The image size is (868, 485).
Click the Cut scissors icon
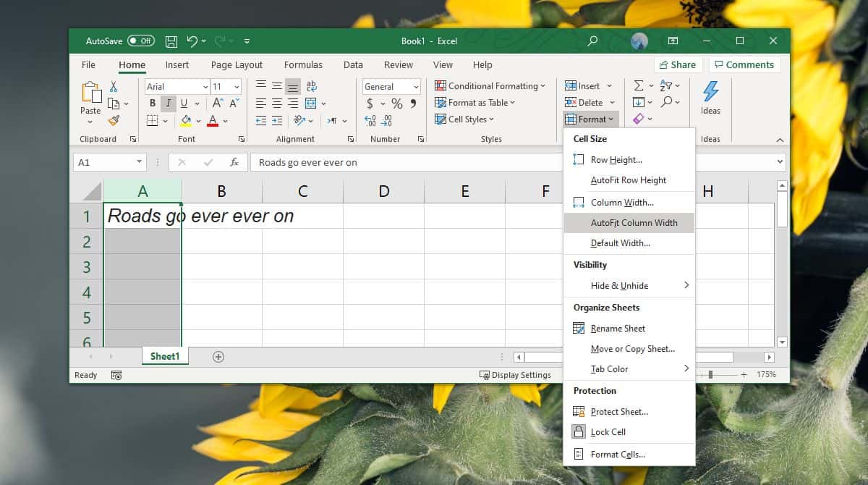(x=114, y=86)
